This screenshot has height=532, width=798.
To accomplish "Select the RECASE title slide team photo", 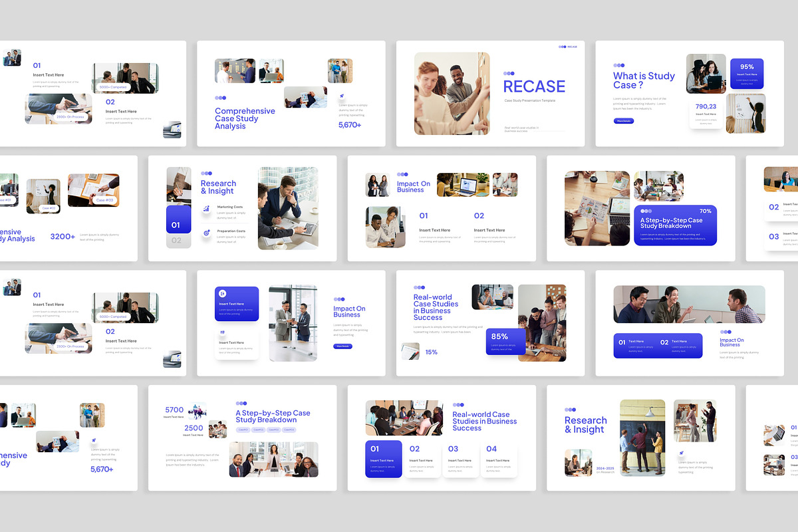I will [x=452, y=94].
